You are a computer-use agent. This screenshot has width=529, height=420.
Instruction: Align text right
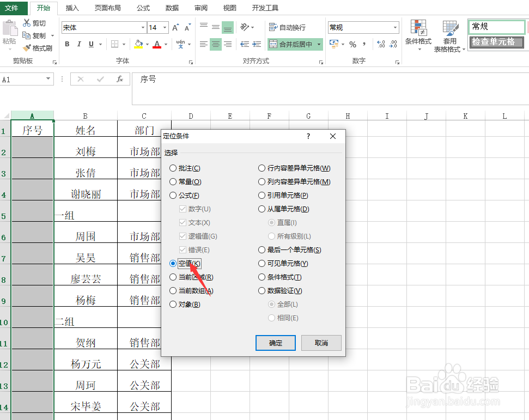tap(228, 44)
